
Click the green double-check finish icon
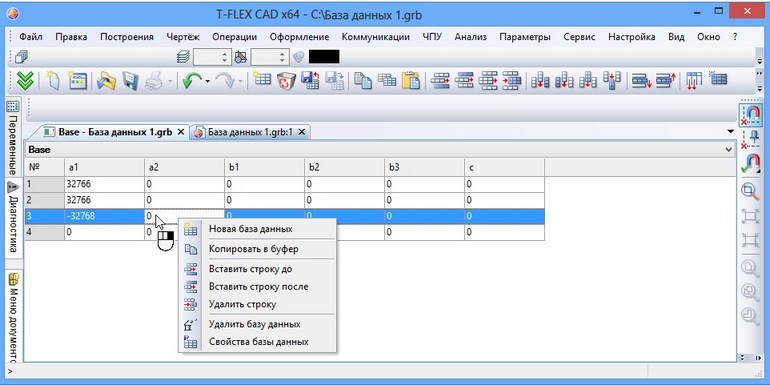click(25, 81)
